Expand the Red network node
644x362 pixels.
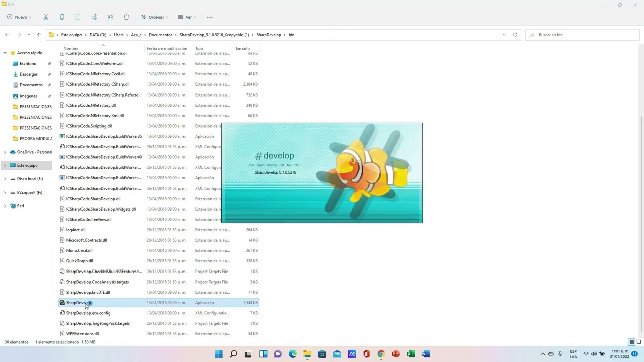coord(5,206)
